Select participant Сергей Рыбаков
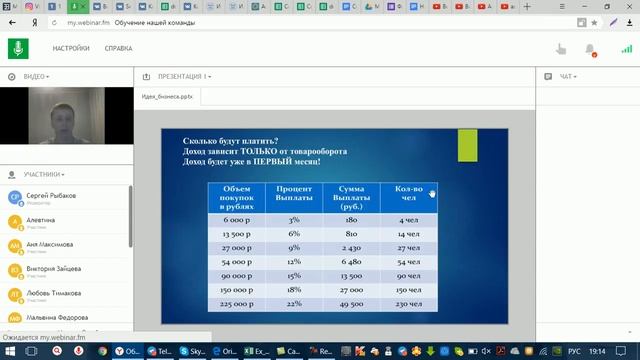Viewport: 640px width, 360px height. click(64, 198)
